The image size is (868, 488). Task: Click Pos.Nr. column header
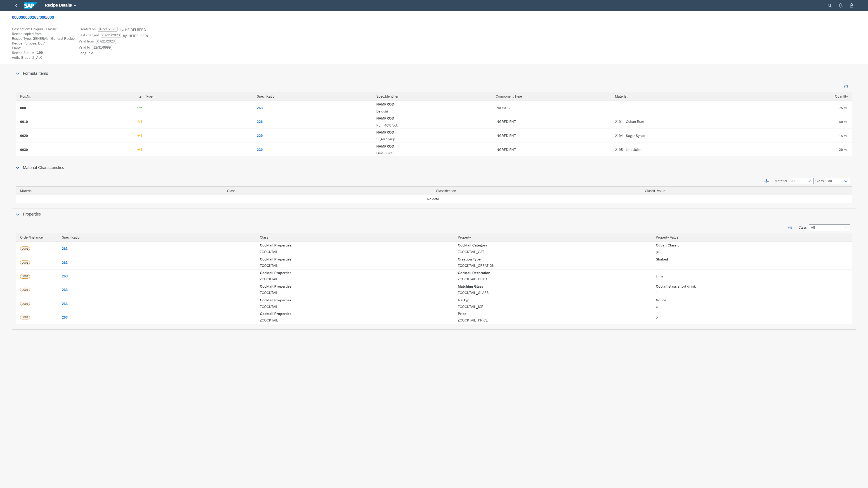[x=26, y=97]
